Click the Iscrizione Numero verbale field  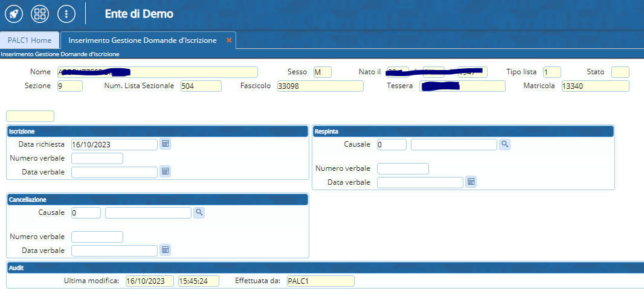coord(97,159)
